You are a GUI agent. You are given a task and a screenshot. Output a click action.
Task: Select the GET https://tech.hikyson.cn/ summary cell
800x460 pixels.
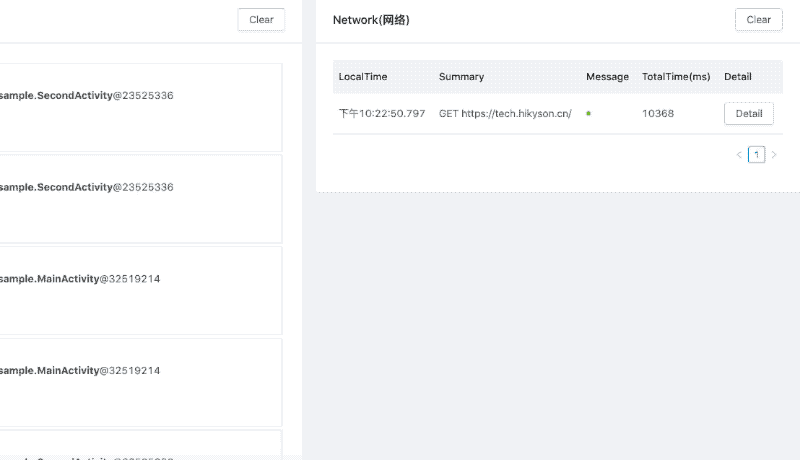click(505, 114)
